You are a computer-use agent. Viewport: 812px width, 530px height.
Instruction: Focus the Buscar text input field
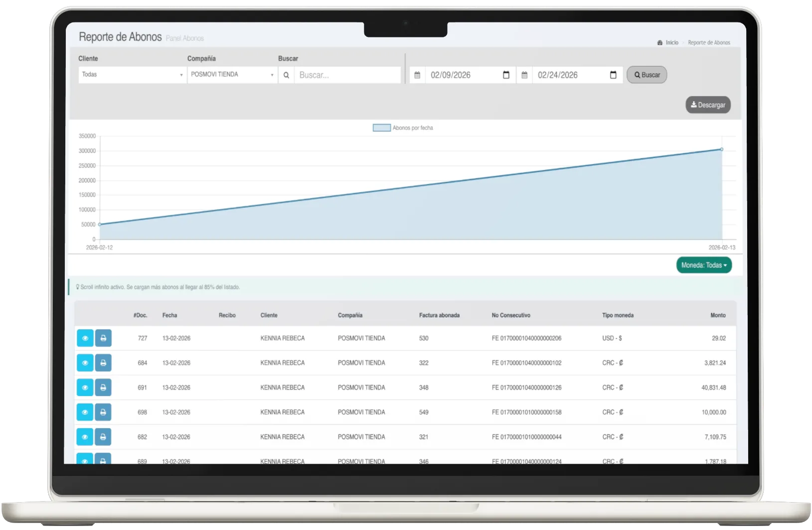347,75
